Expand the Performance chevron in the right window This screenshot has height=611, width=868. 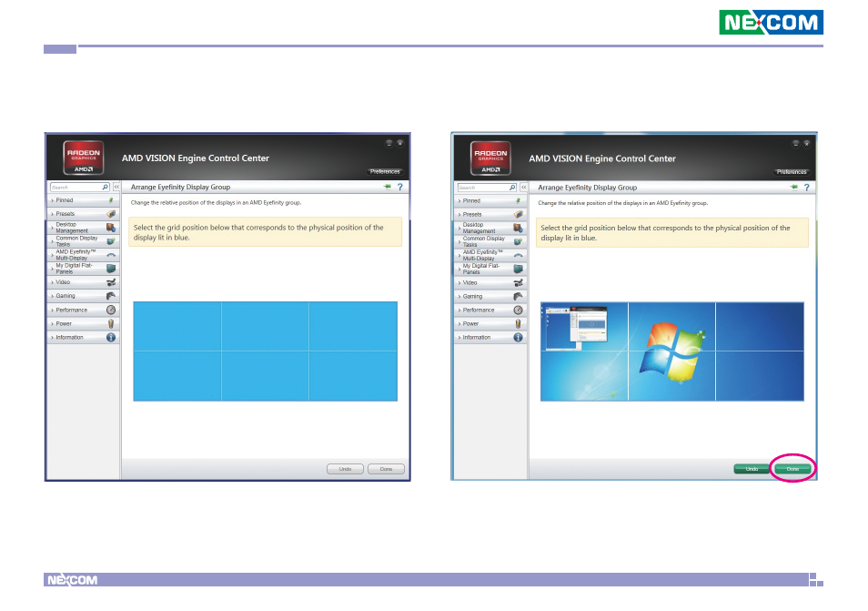[x=459, y=311]
